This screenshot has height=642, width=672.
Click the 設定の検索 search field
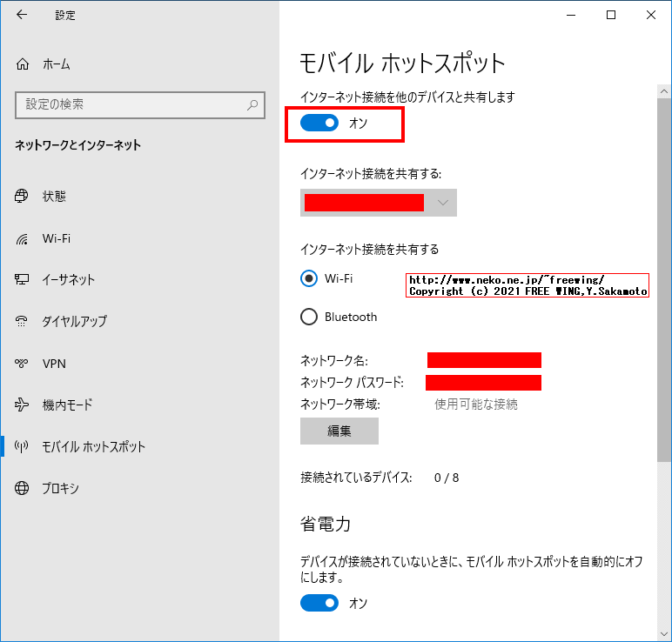pyautogui.click(x=140, y=104)
